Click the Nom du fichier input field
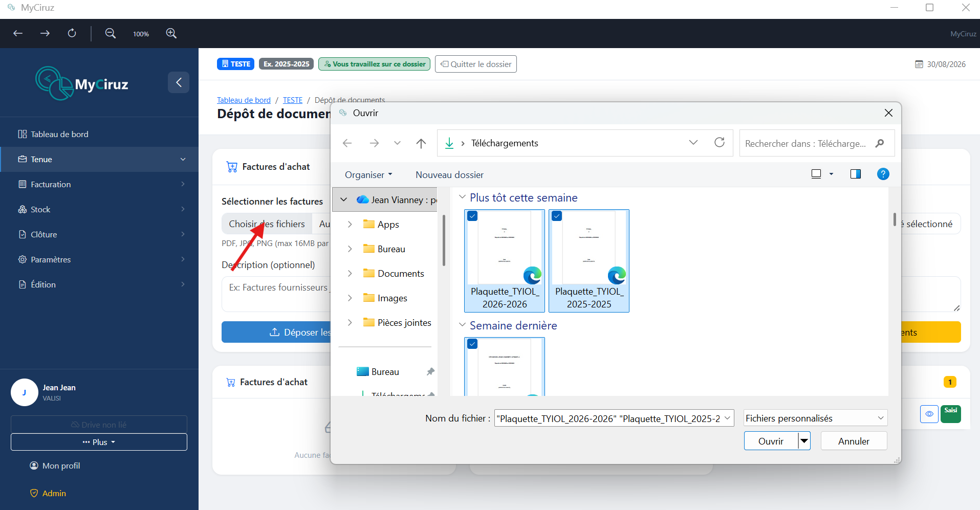This screenshot has width=980, height=510. coord(614,418)
